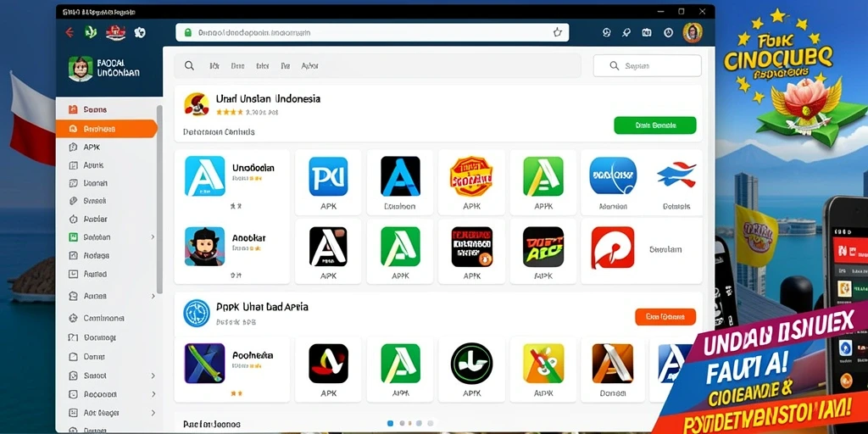Expand the Ssloct sidebar row chevron
The height and width of the screenshot is (434, 868).
click(x=153, y=376)
